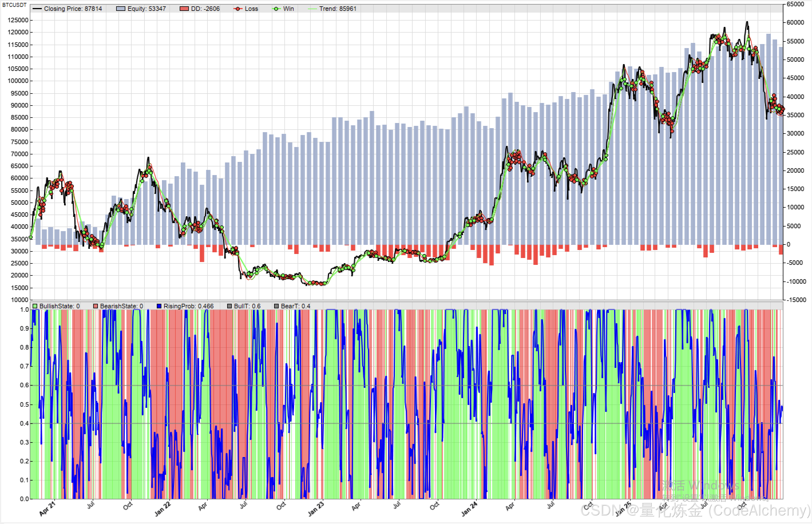Viewport: 812px width, 524px height.
Task: Click the RisingProb blue legend square
Action: pos(159,306)
